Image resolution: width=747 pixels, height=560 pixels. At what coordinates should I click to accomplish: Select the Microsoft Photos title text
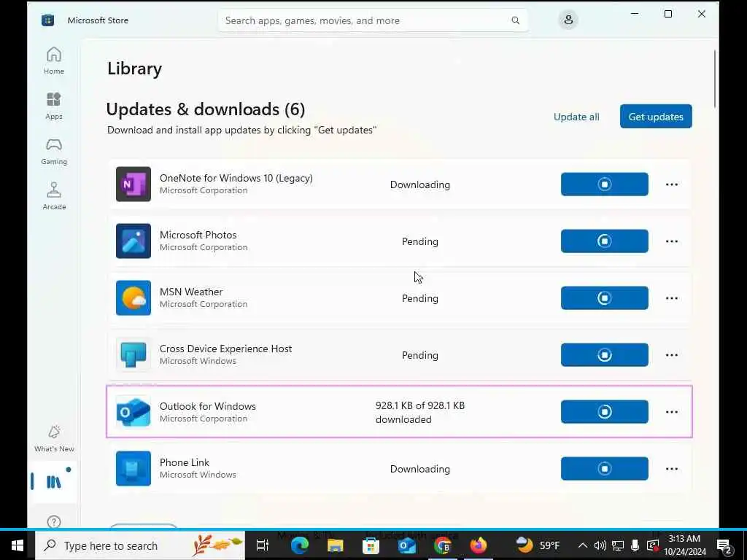tap(198, 235)
